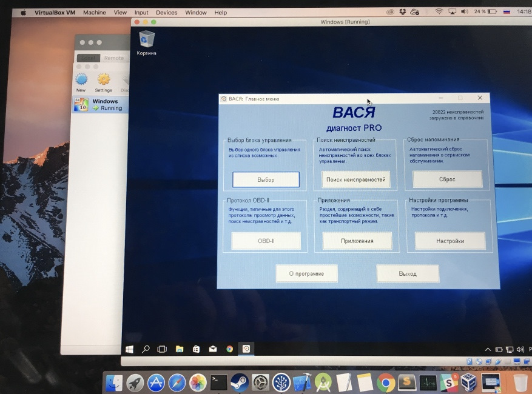Click Settings gear in VirtualBox Manager

104,82
